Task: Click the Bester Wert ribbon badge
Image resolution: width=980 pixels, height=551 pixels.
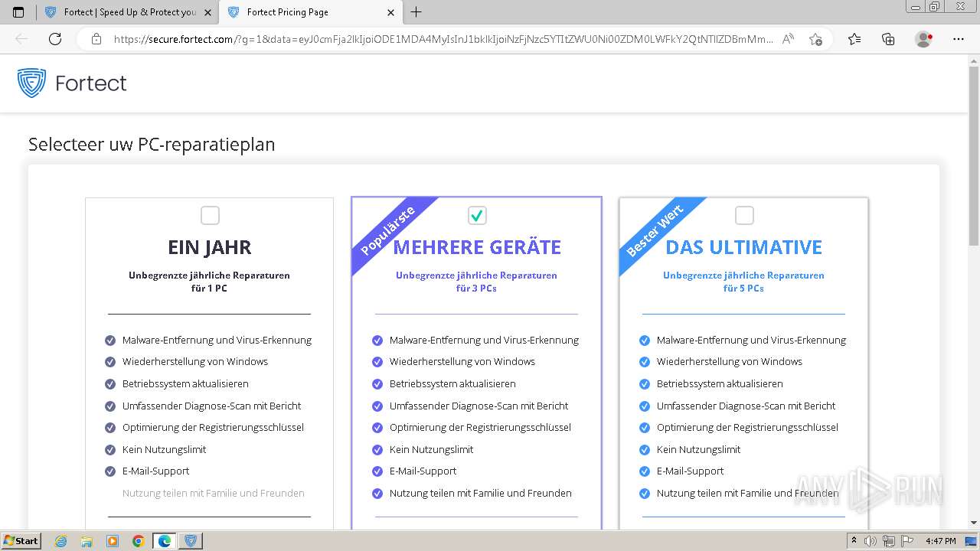Action: pyautogui.click(x=655, y=230)
